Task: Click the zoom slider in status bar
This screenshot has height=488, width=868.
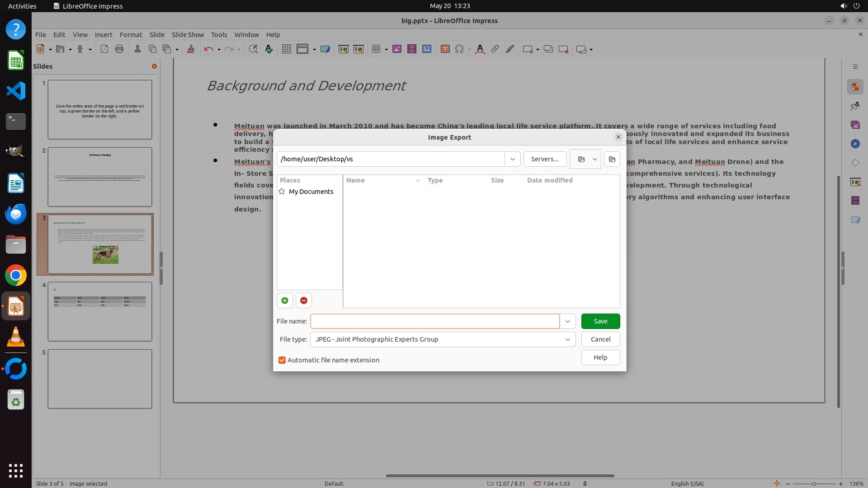Action: click(814, 483)
